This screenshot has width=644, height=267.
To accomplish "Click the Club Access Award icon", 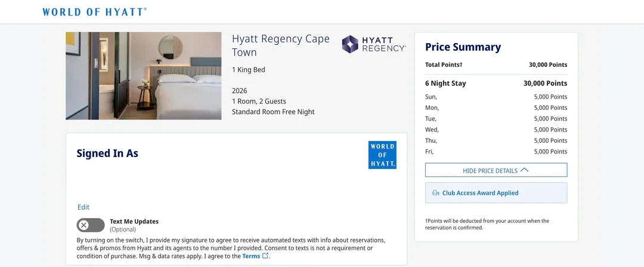I will pos(435,193).
